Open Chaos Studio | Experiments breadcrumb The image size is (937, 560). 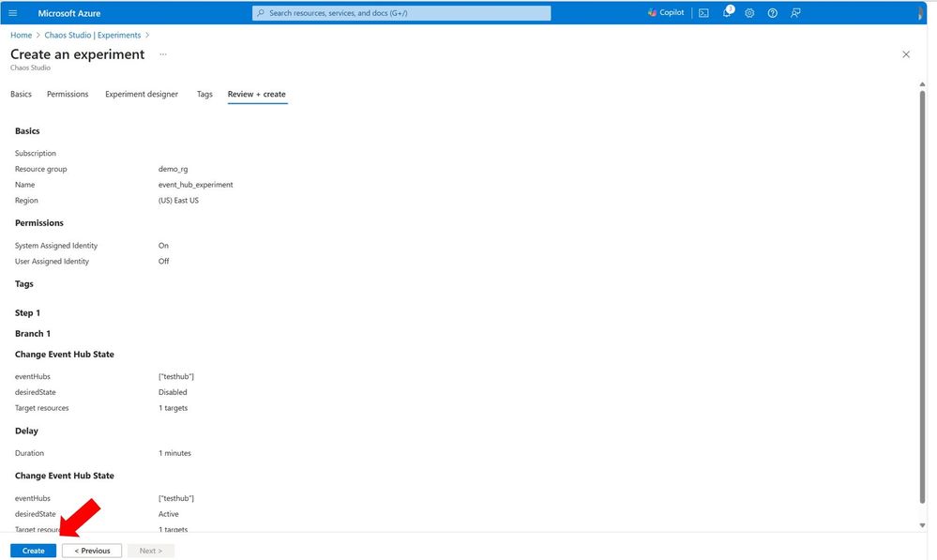click(x=93, y=36)
